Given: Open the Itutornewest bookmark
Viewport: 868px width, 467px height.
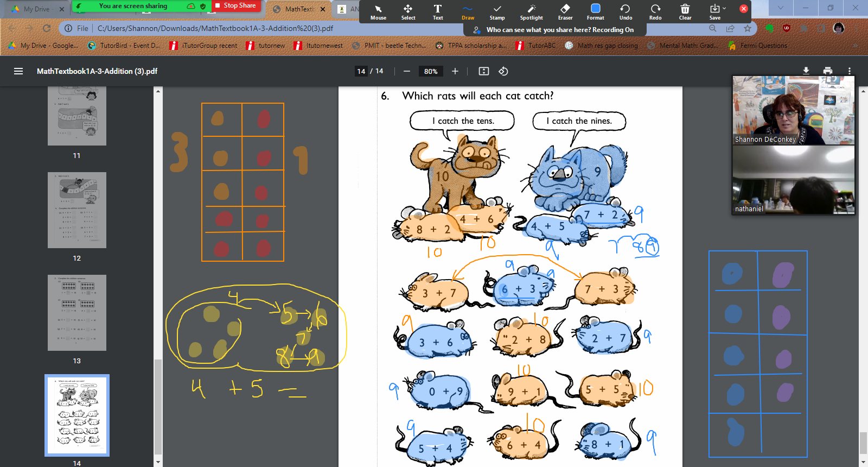Looking at the screenshot, I should (x=318, y=46).
